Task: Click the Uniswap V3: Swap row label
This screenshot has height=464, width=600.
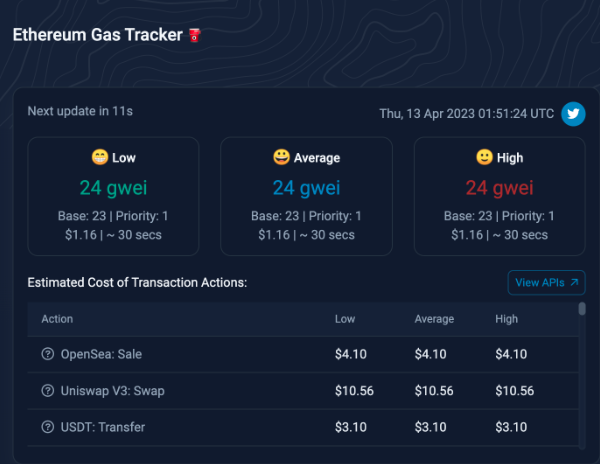Action: coord(113,391)
